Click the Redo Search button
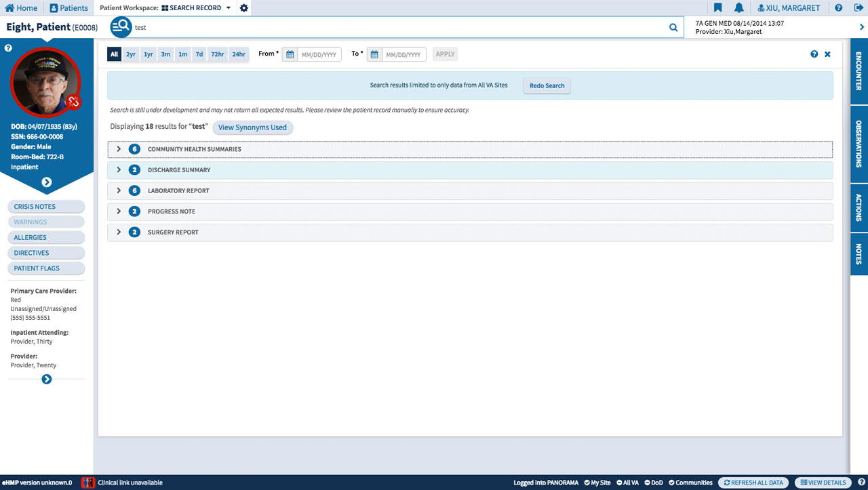The image size is (868, 490). pos(547,86)
